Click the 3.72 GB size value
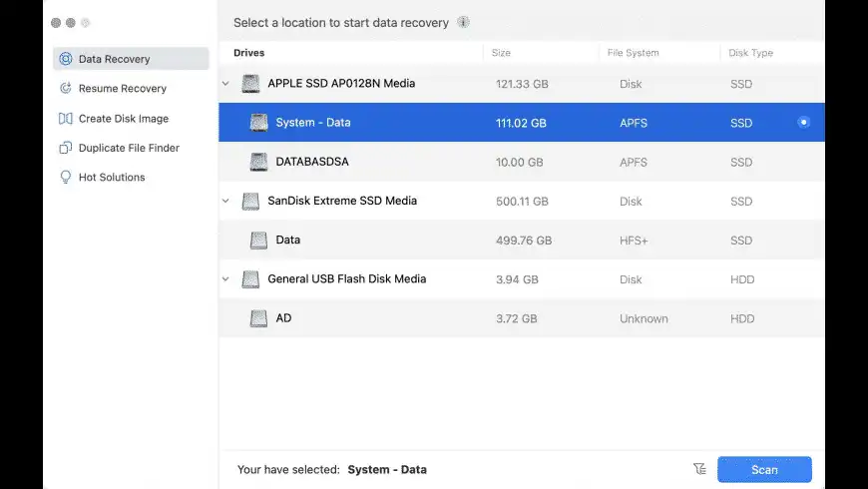This screenshot has height=489, width=868. coord(517,319)
